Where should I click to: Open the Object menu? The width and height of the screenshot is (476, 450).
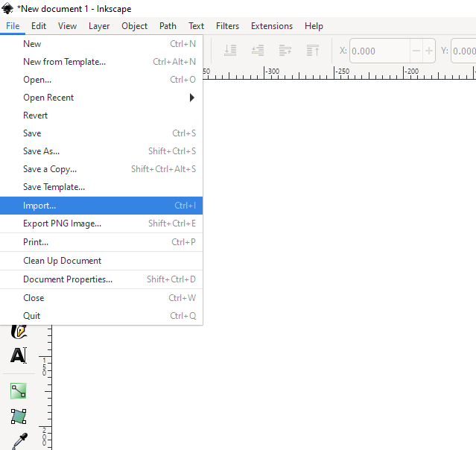[x=135, y=26]
